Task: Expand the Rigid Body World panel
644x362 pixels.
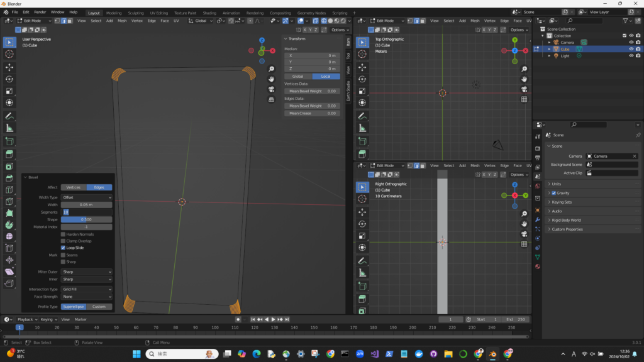Action: click(x=566, y=220)
